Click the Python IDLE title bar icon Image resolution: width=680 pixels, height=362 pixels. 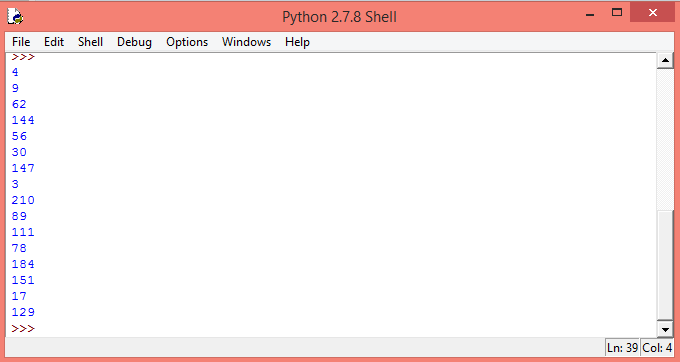pyautogui.click(x=16, y=16)
